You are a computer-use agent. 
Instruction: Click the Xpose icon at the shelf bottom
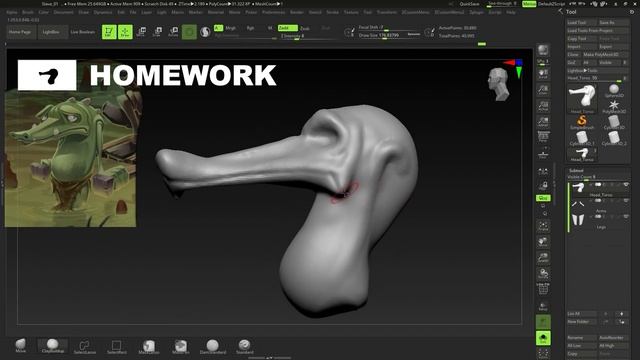543,353
